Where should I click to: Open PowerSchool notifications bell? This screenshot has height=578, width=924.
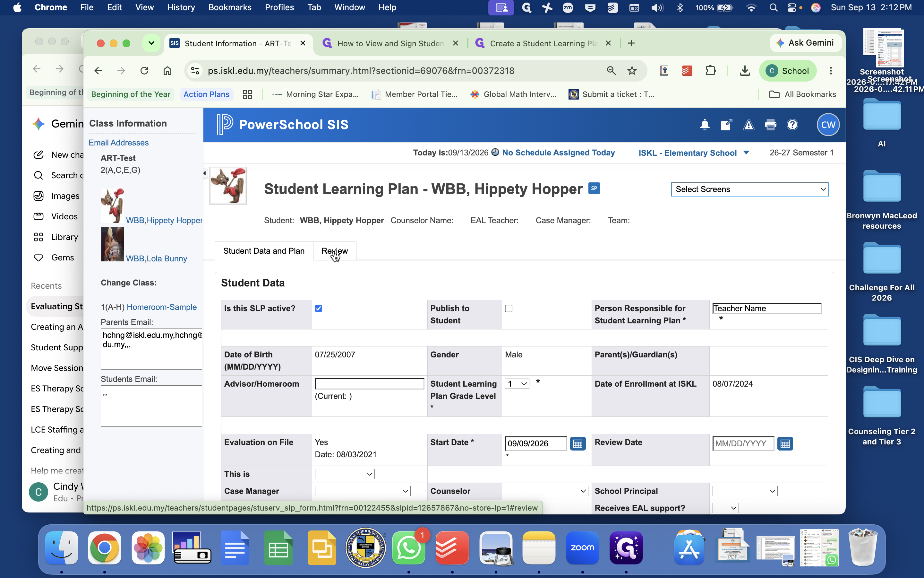pyautogui.click(x=705, y=125)
